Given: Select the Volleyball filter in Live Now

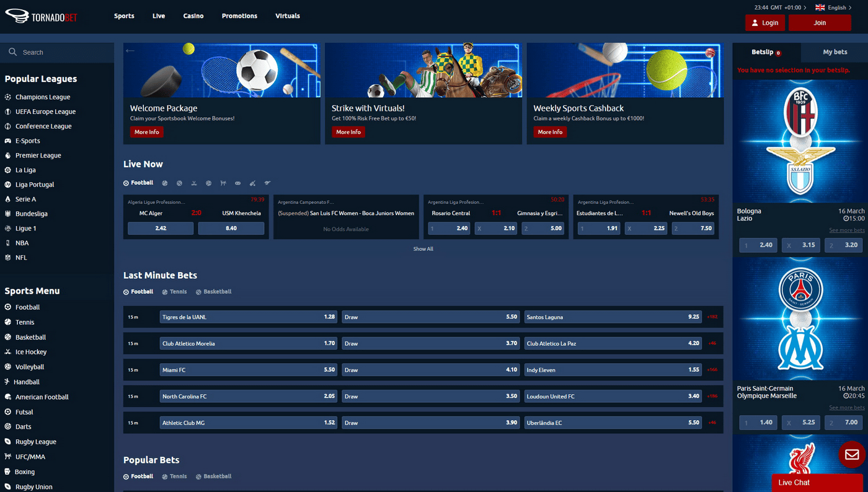Looking at the screenshot, I should [208, 183].
